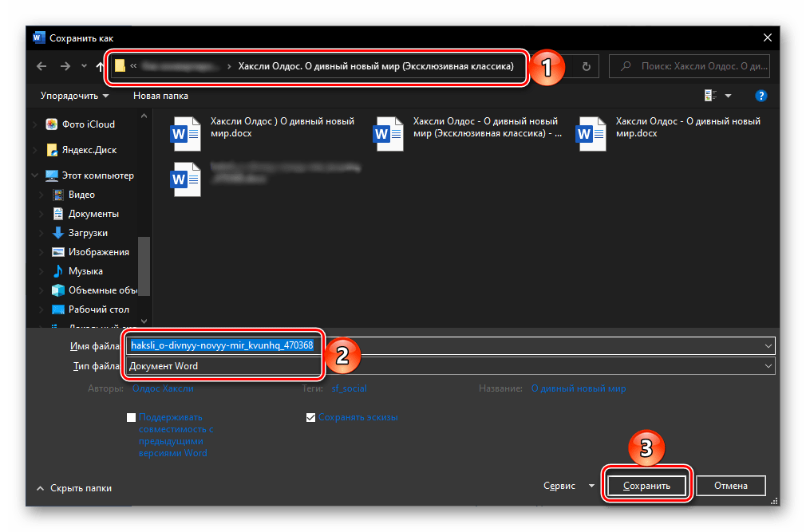This screenshot has width=806, height=532.
Task: Click the sidebar scroll up arrow
Action: coord(144,116)
